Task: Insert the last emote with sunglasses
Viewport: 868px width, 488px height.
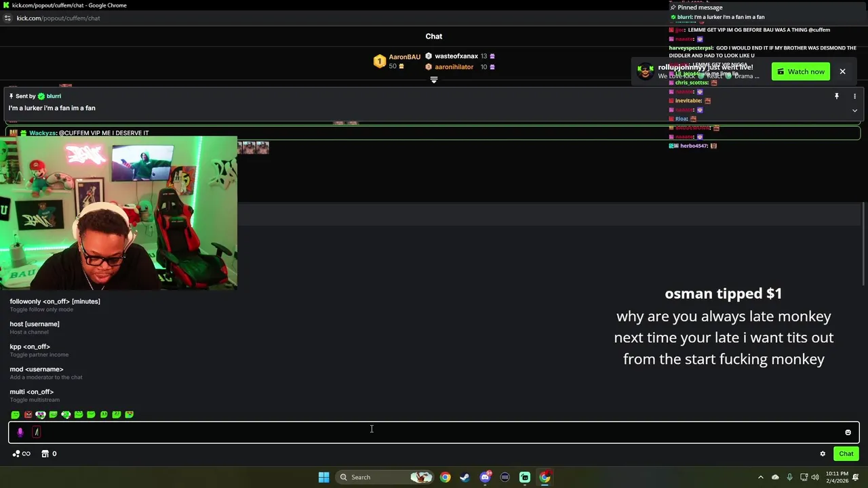Action: click(x=130, y=415)
